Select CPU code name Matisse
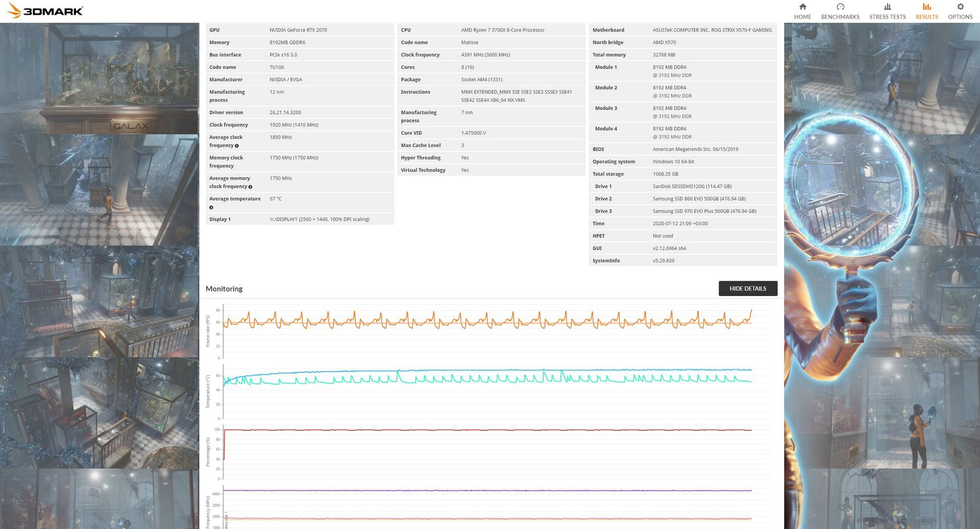 (470, 42)
